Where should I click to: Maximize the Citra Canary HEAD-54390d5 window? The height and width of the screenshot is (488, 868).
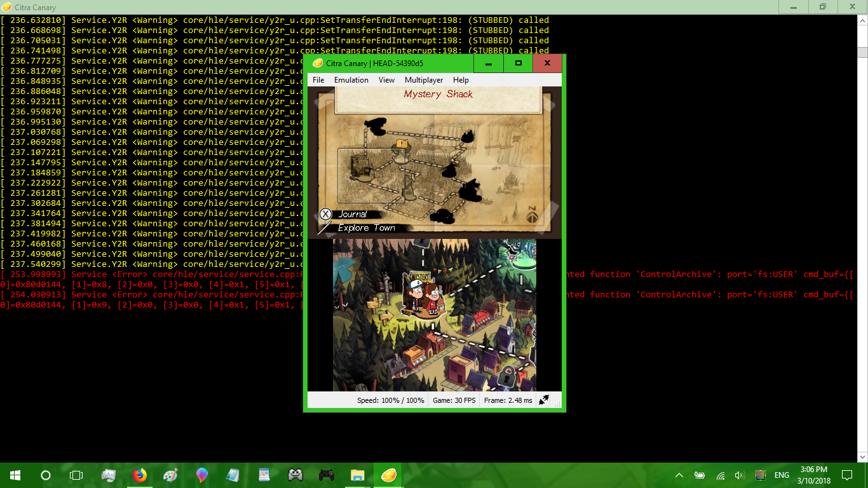coord(519,63)
